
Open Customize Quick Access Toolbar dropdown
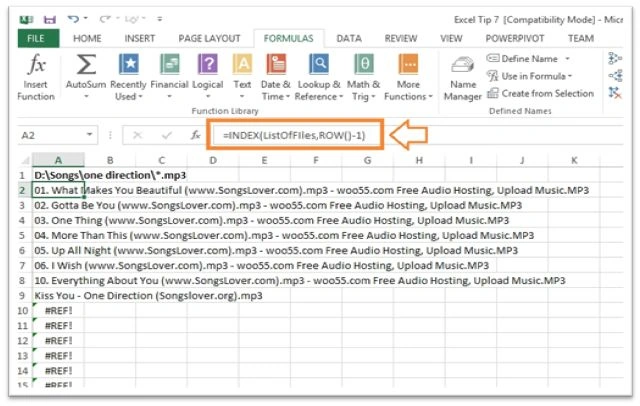(160, 19)
